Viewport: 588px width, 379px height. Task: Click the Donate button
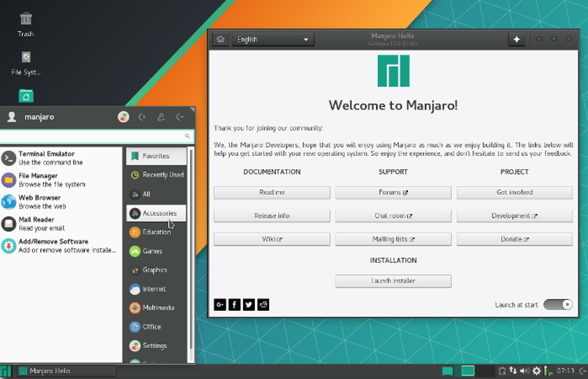[x=514, y=239]
